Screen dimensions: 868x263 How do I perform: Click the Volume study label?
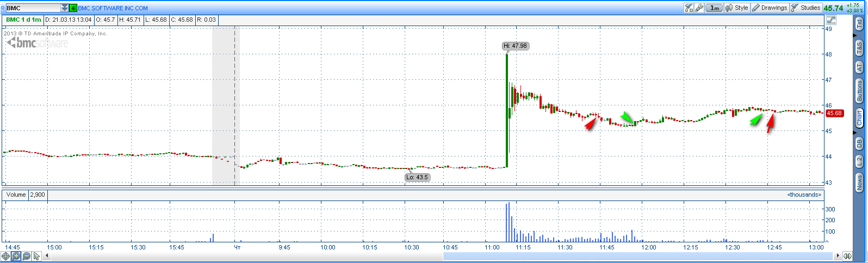tap(16, 195)
